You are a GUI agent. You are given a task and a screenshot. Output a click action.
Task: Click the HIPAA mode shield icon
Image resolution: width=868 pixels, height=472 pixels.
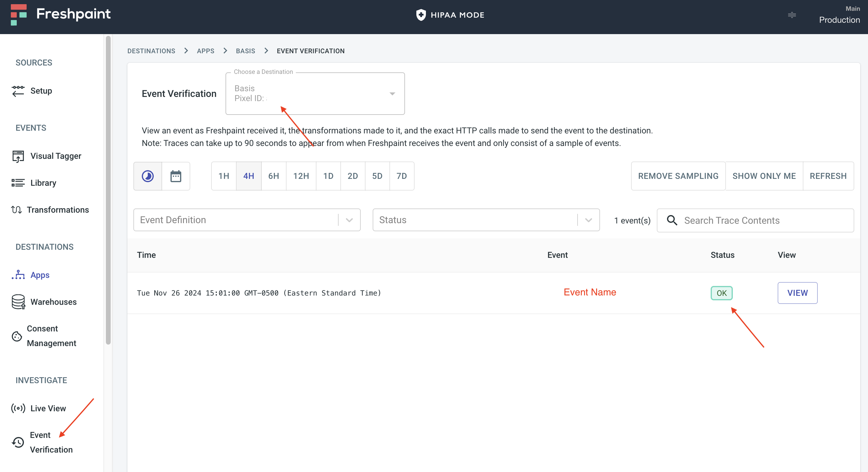tap(421, 15)
